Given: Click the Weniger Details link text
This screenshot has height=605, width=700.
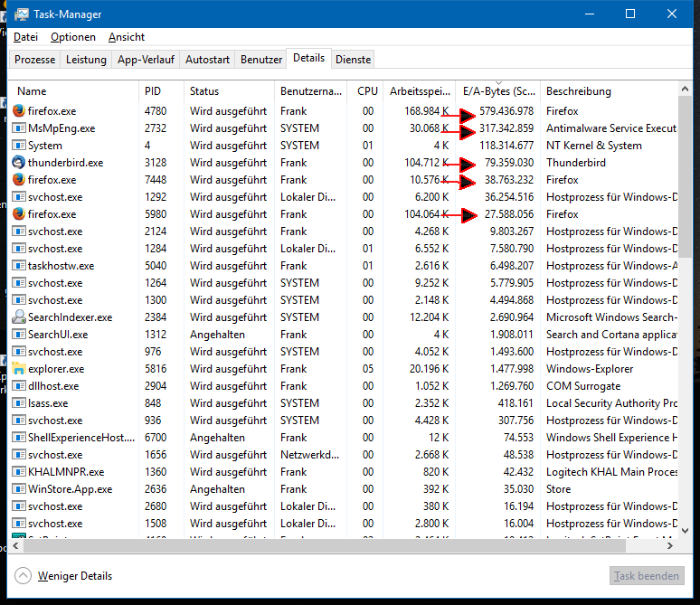Looking at the screenshot, I should pyautogui.click(x=75, y=576).
